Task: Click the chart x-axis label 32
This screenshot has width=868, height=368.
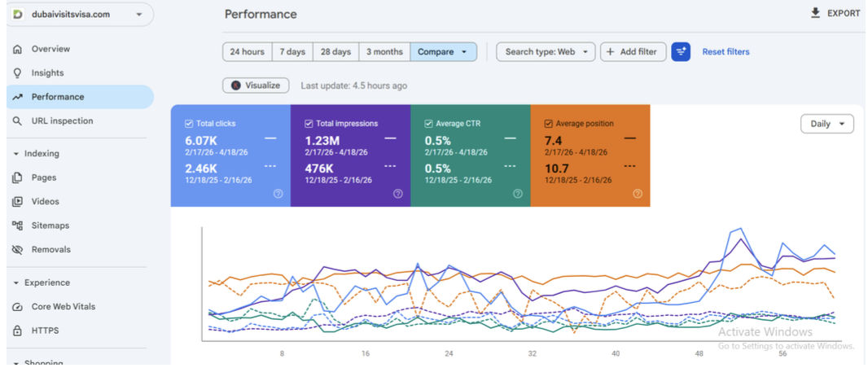Action: coord(532,353)
